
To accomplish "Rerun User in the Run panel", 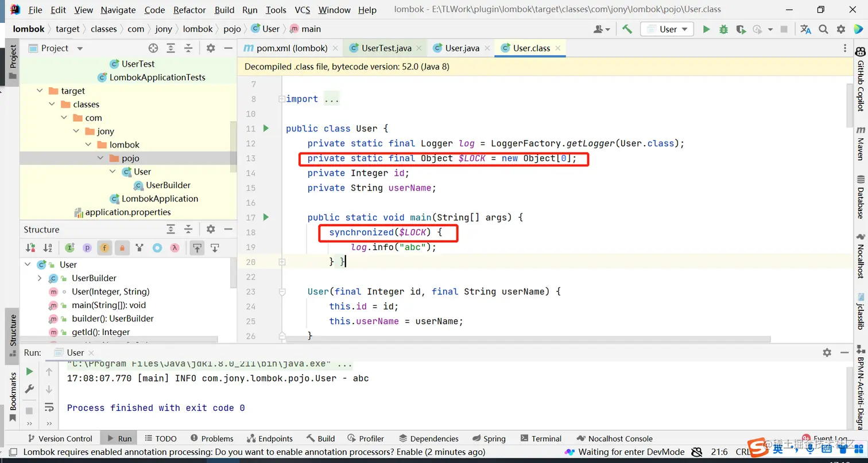I will click(29, 372).
